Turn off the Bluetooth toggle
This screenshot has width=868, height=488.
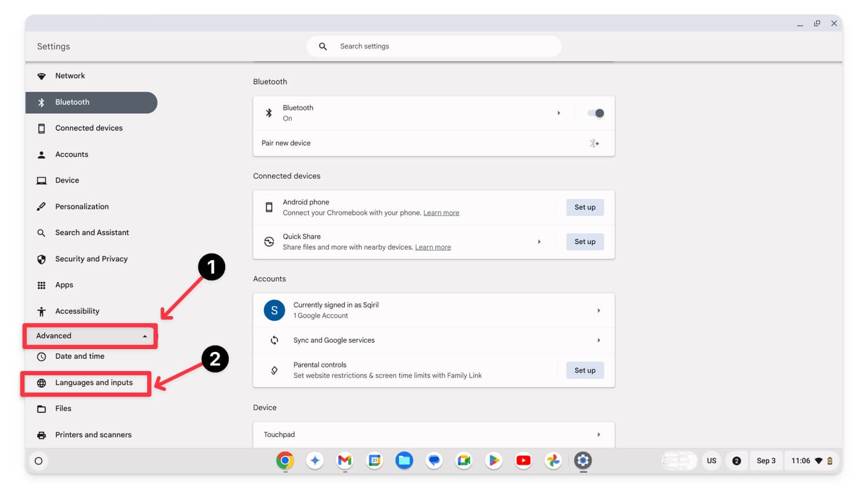pyautogui.click(x=596, y=113)
